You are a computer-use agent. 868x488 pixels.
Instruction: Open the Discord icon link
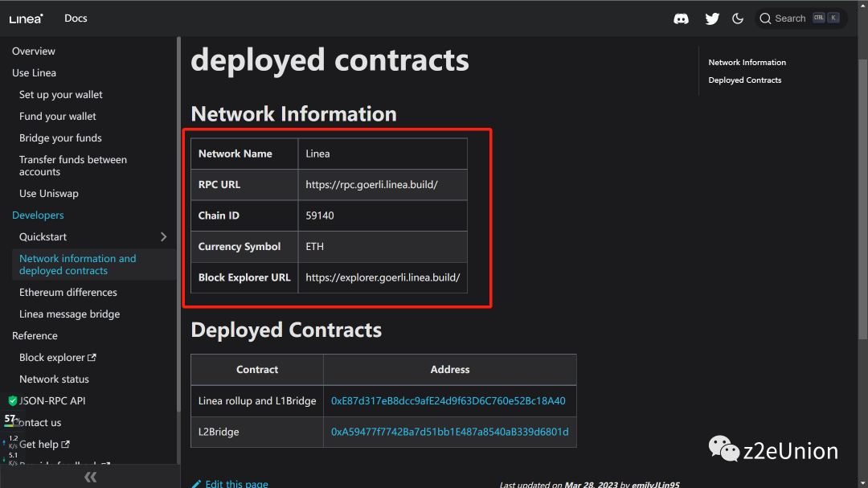(682, 18)
